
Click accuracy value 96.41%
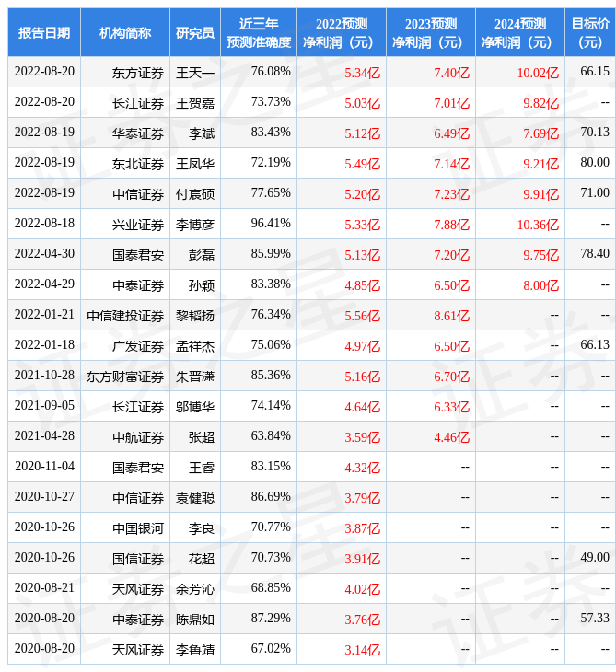pos(271,224)
